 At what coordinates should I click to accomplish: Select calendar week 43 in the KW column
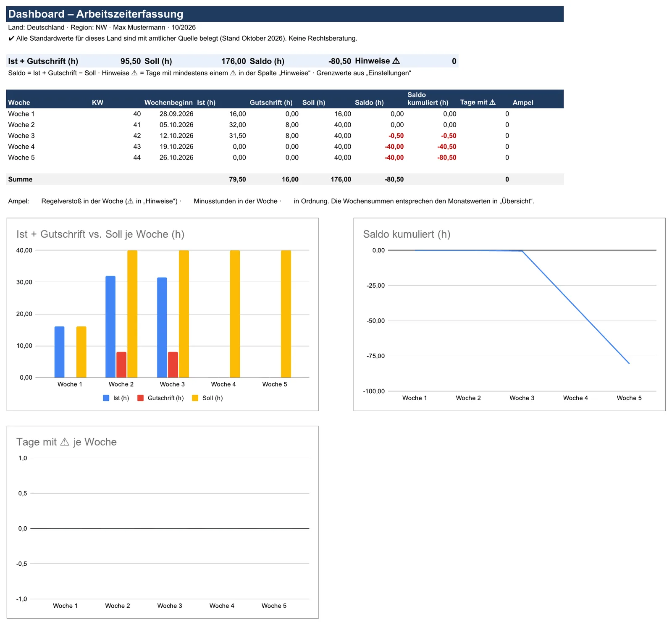[137, 147]
